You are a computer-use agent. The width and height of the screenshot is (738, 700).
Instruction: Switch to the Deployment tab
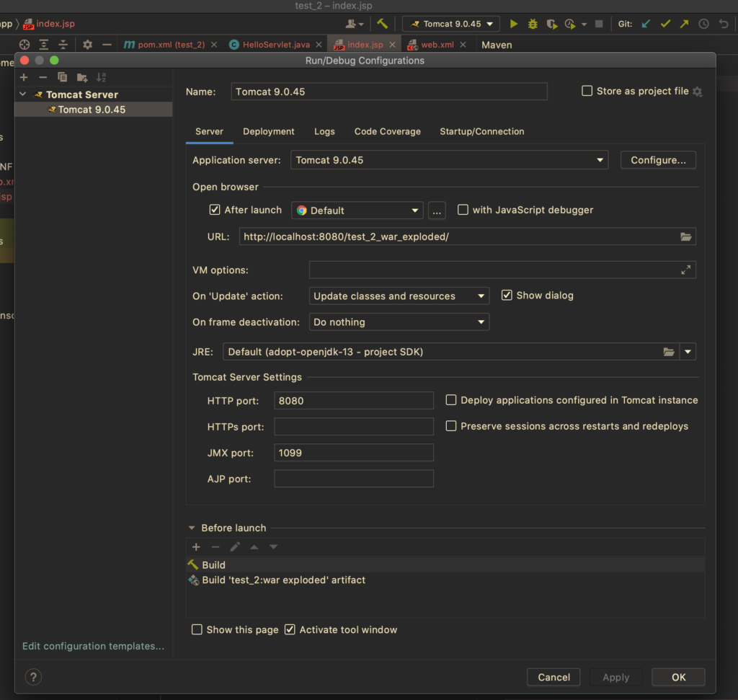[x=268, y=131]
